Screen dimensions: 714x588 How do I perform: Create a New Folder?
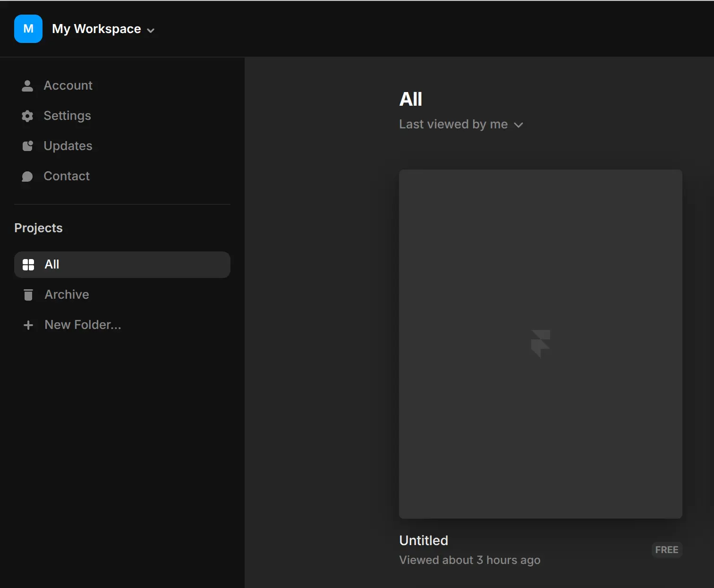(x=83, y=325)
